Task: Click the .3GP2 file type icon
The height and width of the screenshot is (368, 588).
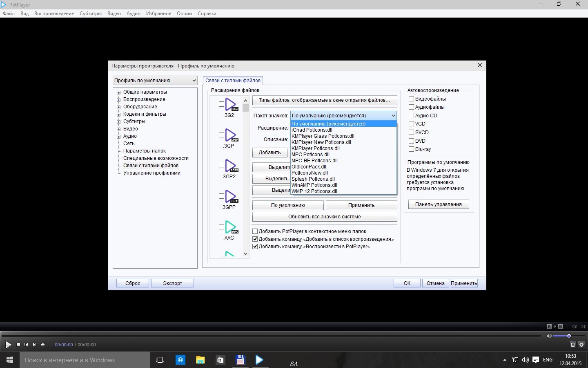Action: (232, 166)
